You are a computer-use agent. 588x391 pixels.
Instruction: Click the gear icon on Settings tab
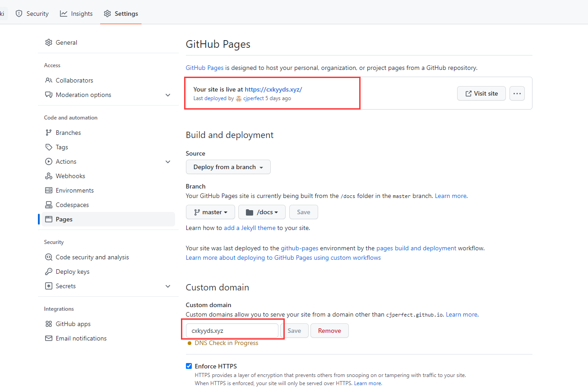click(x=107, y=14)
